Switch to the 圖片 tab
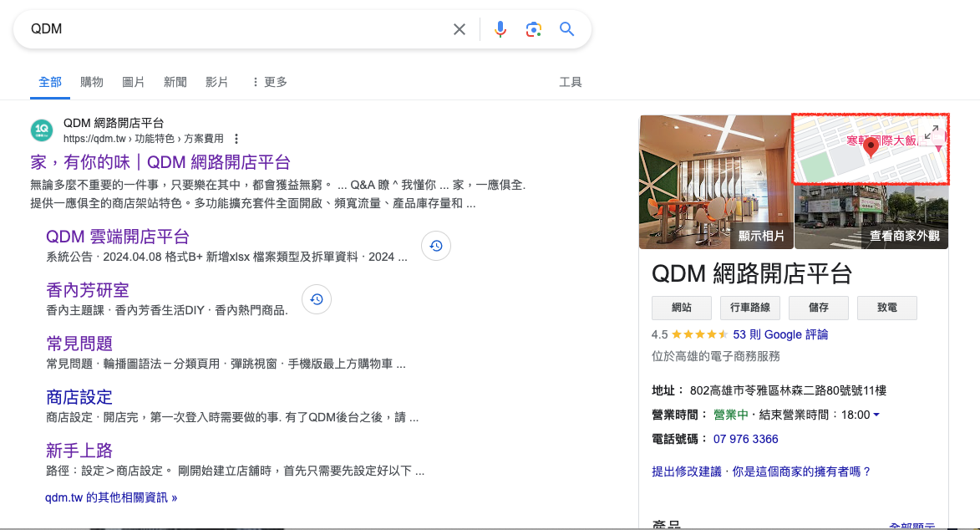This screenshot has width=980, height=530. pos(133,82)
